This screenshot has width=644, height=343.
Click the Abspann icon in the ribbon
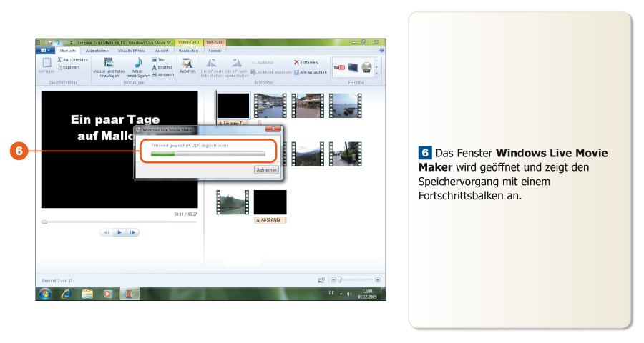click(155, 74)
